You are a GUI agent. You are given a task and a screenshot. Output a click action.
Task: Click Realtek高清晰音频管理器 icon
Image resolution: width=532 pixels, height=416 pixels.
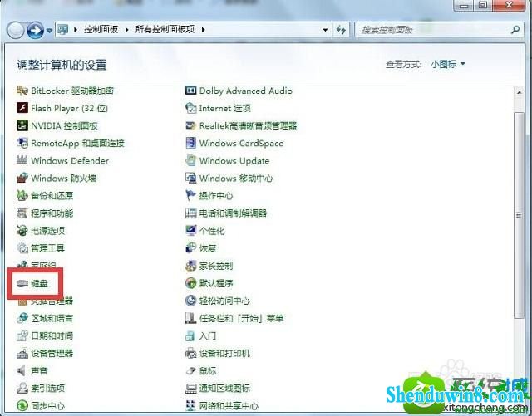190,125
